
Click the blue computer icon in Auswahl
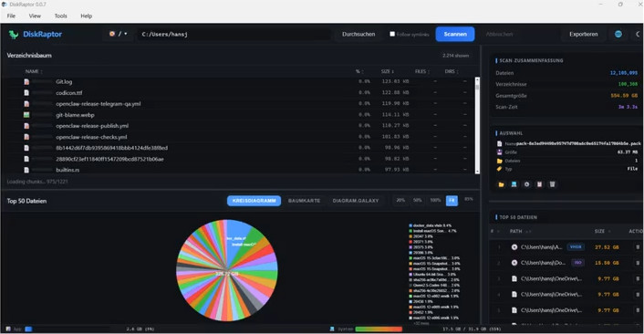pos(514,184)
